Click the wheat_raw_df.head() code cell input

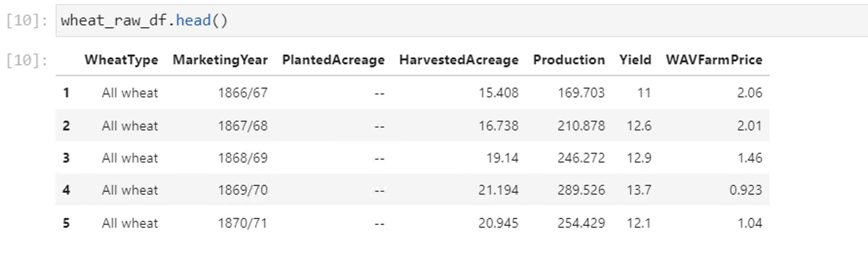(462, 20)
